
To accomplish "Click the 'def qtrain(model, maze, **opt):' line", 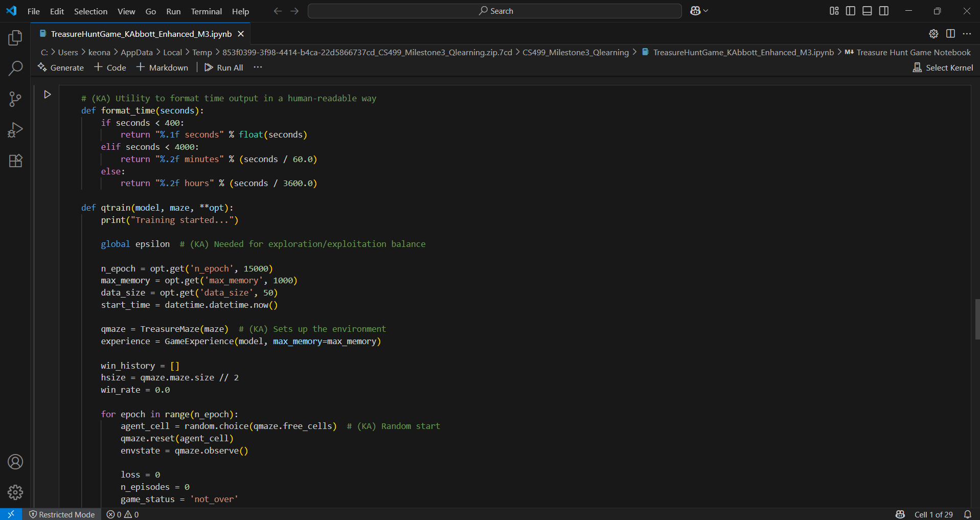I will (157, 208).
